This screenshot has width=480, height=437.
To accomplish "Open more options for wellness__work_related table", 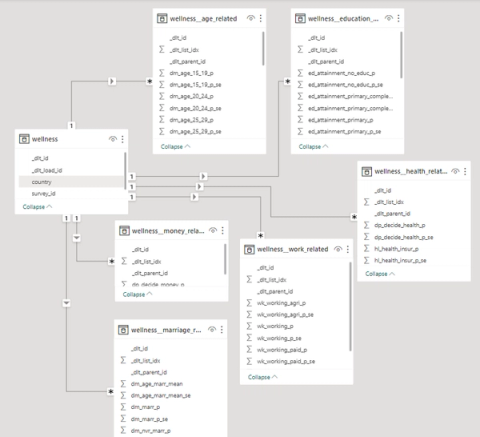I will click(348, 249).
